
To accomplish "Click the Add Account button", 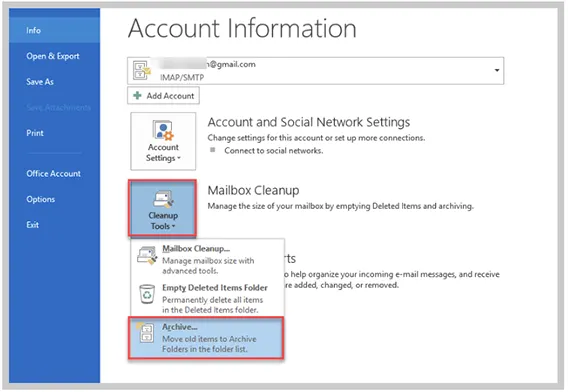I will (163, 96).
